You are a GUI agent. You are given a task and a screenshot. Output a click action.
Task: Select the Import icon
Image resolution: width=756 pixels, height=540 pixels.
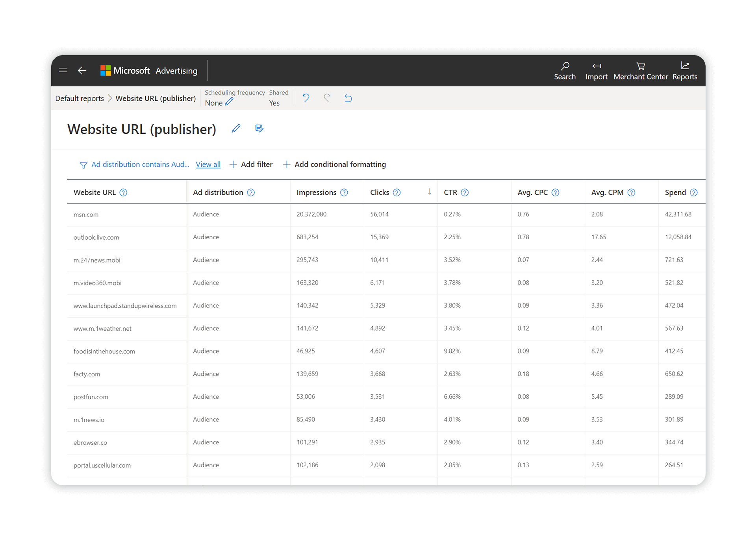coord(596,70)
